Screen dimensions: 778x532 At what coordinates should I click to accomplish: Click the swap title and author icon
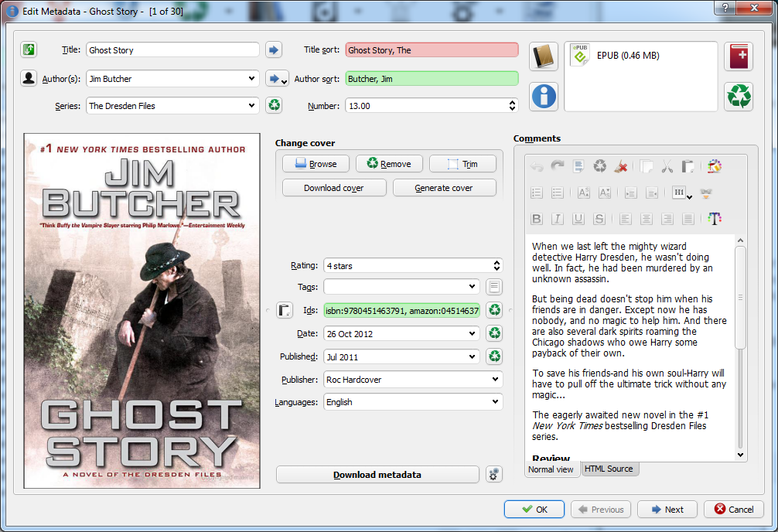[29, 49]
